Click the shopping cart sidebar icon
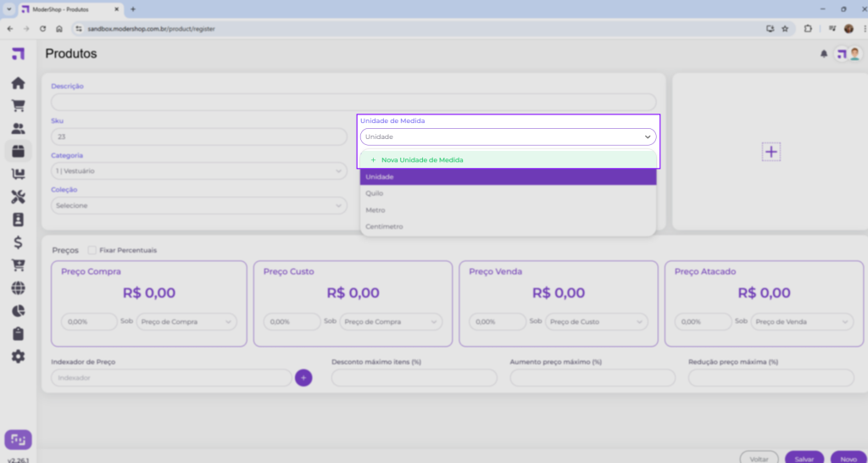 pyautogui.click(x=18, y=106)
